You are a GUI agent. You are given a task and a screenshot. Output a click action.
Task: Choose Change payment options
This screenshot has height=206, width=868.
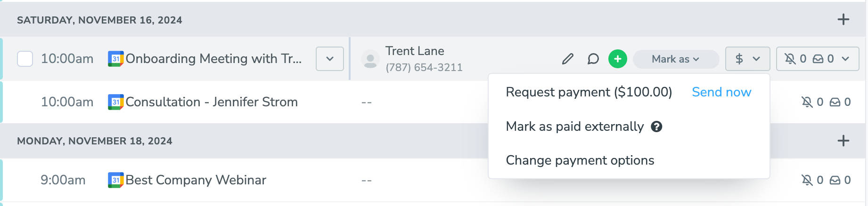click(x=580, y=160)
